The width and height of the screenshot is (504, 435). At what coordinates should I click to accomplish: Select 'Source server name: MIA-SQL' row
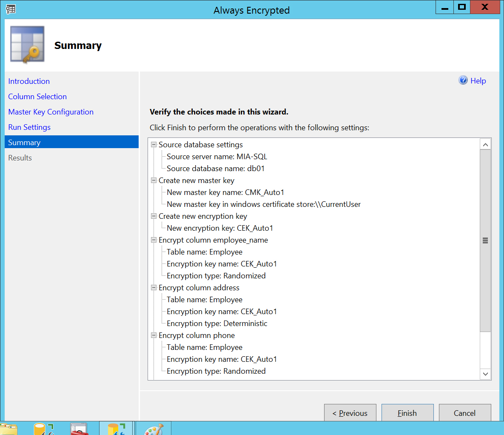pos(217,157)
